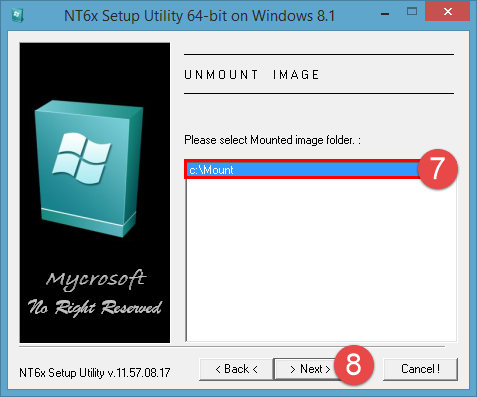Click the UNMOUNT IMAGE heading
The width and height of the screenshot is (477, 397).
pos(252,75)
